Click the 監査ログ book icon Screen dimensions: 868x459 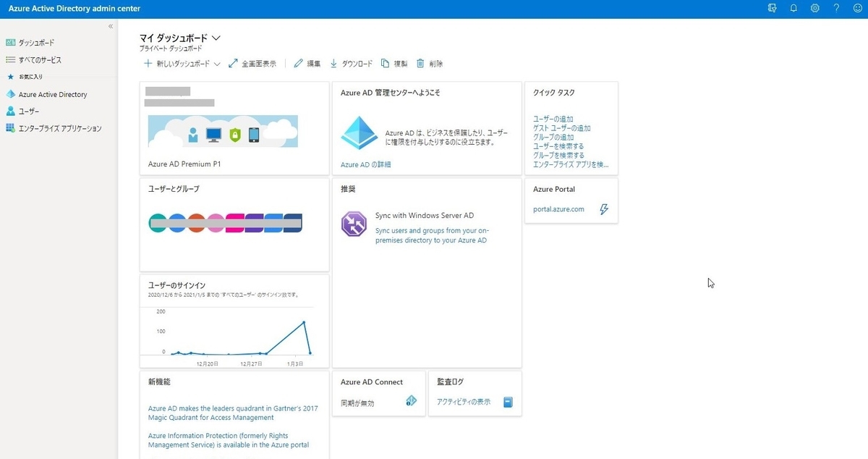click(508, 402)
